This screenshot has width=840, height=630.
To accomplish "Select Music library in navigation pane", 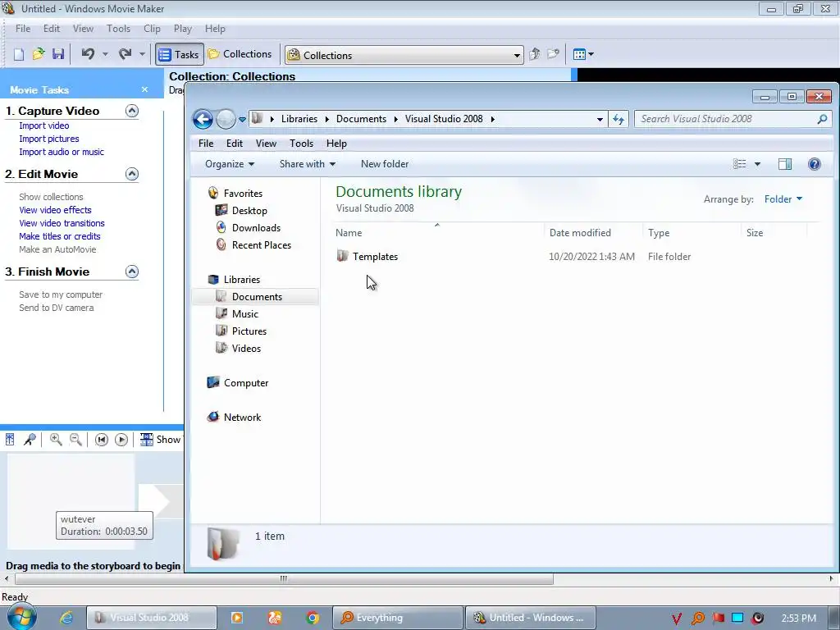I will click(x=244, y=314).
